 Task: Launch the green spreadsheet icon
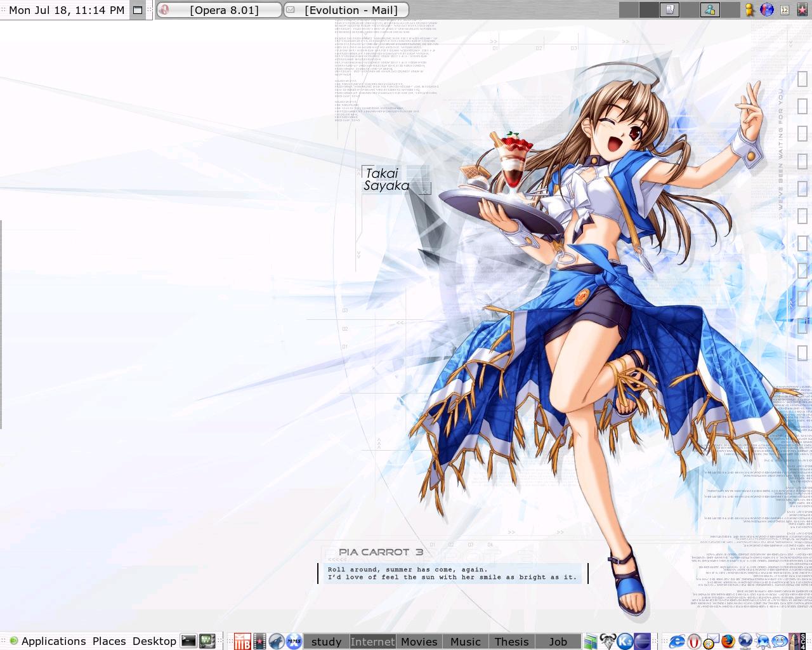591,642
